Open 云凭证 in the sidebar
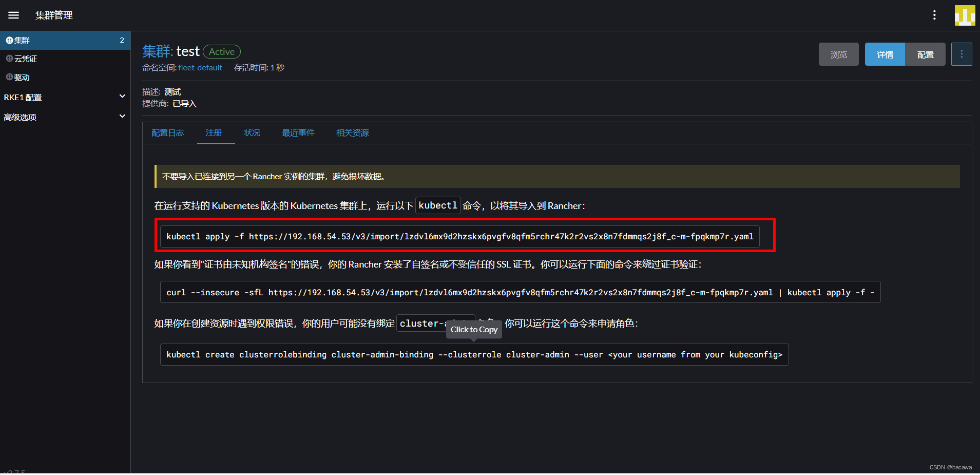 click(x=65, y=59)
